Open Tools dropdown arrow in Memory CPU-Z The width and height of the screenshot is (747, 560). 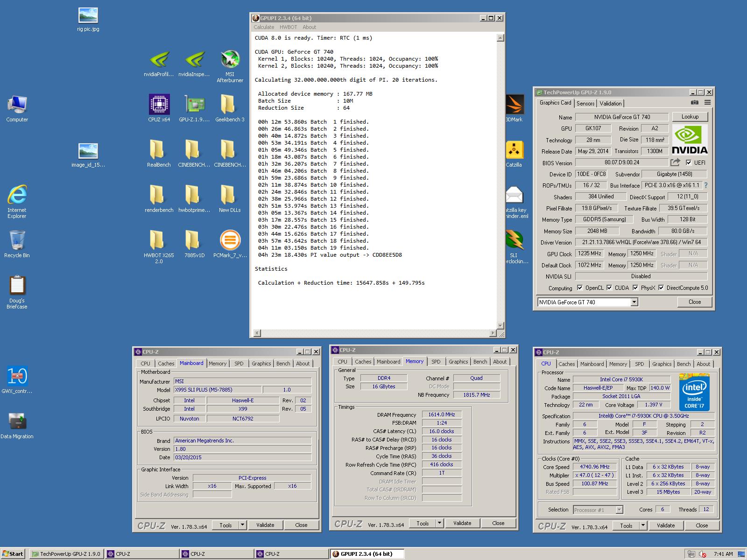coord(439,523)
